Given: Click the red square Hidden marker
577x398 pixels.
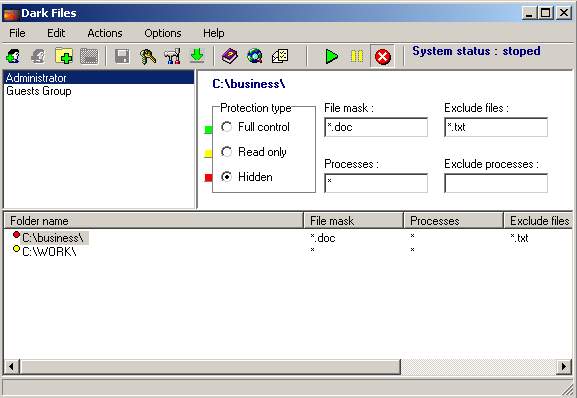Looking at the screenshot, I should tap(208, 178).
